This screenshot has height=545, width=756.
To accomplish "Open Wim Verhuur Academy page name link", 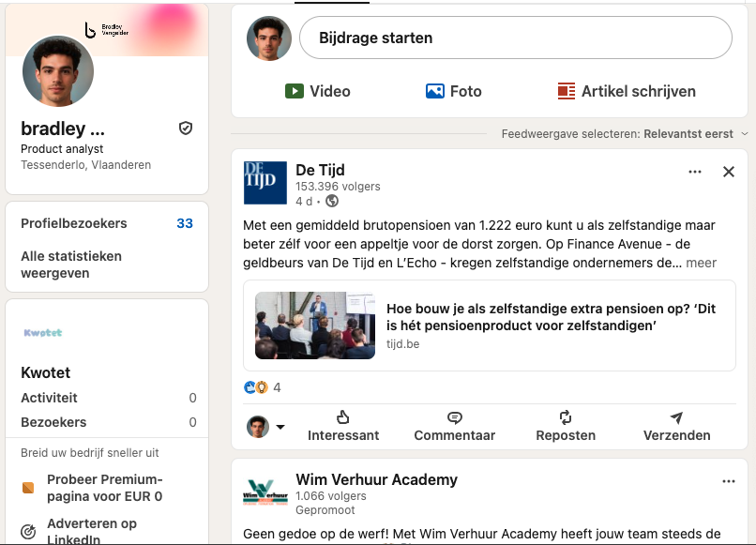I will 376,479.
